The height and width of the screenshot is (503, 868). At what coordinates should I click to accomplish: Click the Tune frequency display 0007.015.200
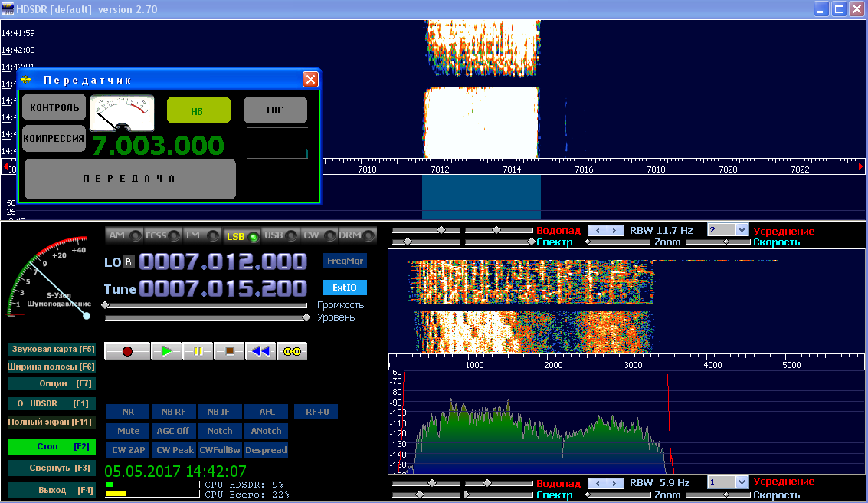(222, 288)
